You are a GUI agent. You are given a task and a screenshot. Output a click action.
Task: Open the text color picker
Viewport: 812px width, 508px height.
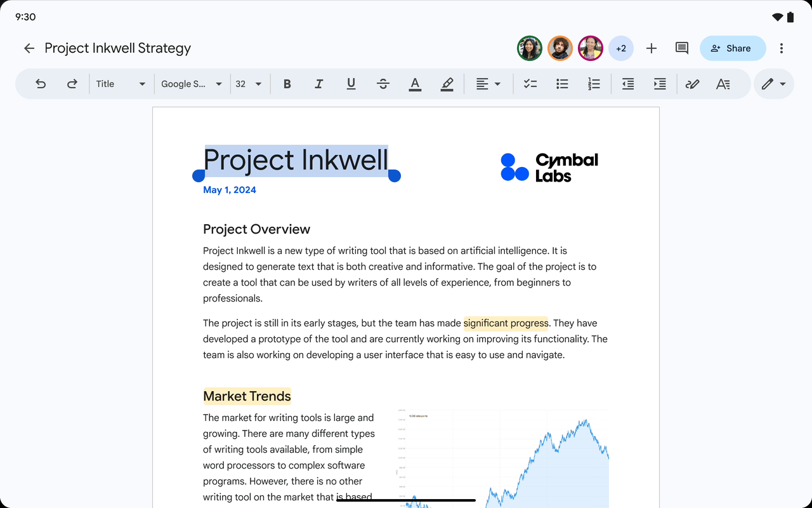pyautogui.click(x=415, y=83)
